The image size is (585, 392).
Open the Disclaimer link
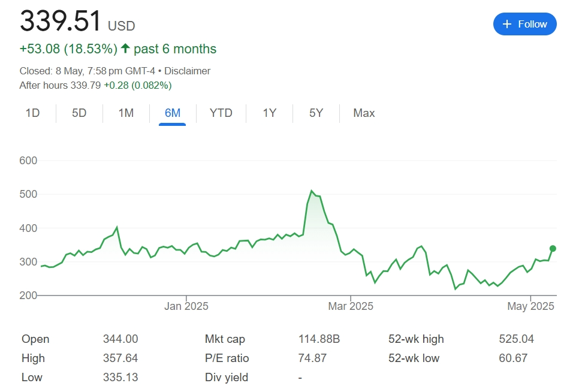187,71
